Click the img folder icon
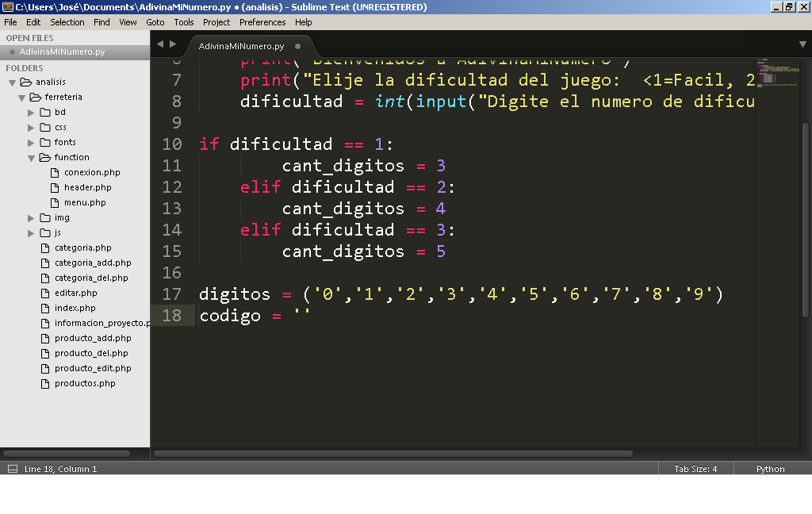 pos(45,217)
